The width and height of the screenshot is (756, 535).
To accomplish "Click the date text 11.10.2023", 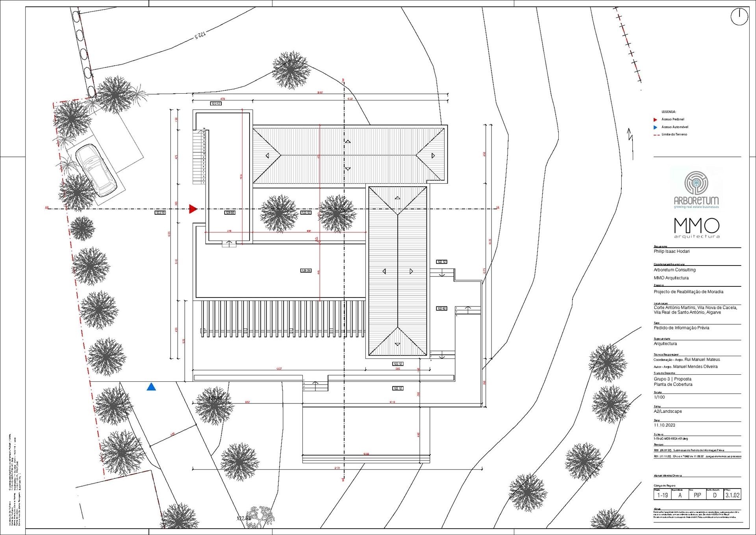I will tap(665, 425).
